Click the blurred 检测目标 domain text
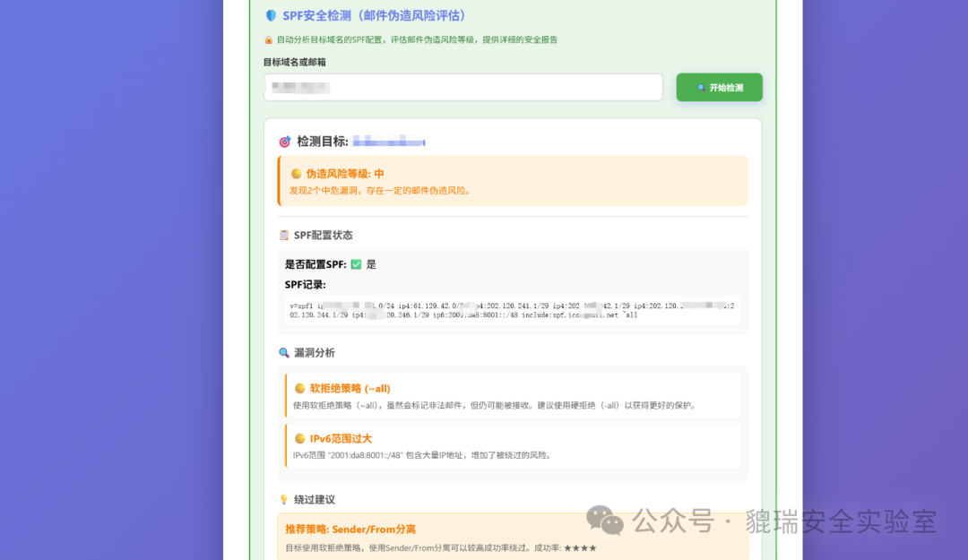The image size is (968, 560). click(388, 141)
